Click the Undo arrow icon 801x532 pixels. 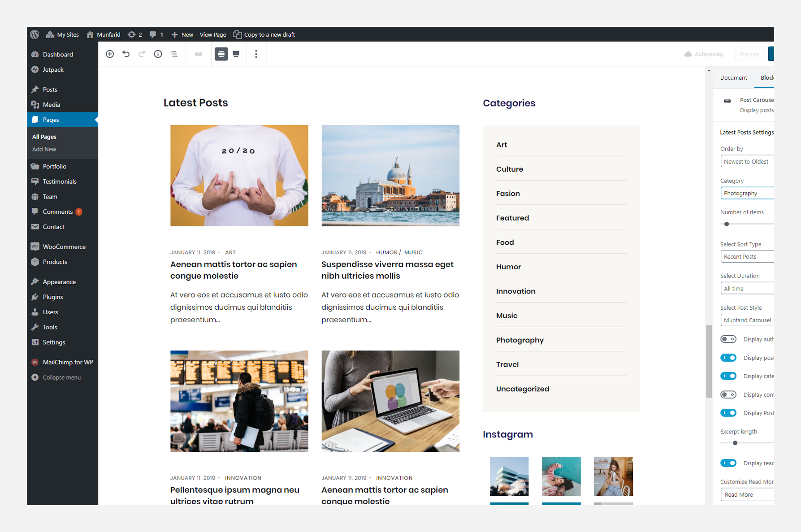coord(126,54)
